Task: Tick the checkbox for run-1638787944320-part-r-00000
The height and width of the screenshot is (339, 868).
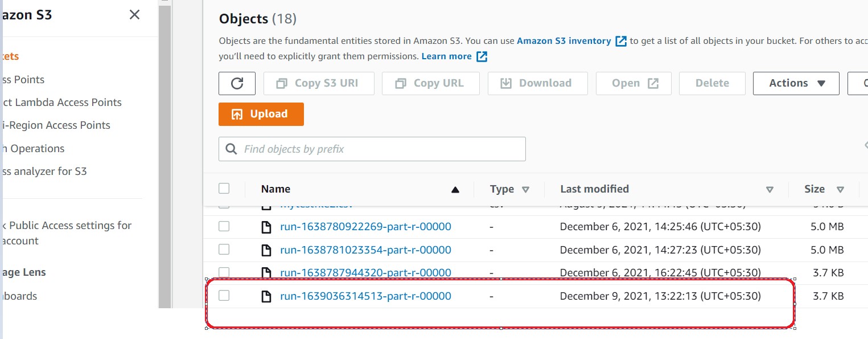Action: click(224, 272)
